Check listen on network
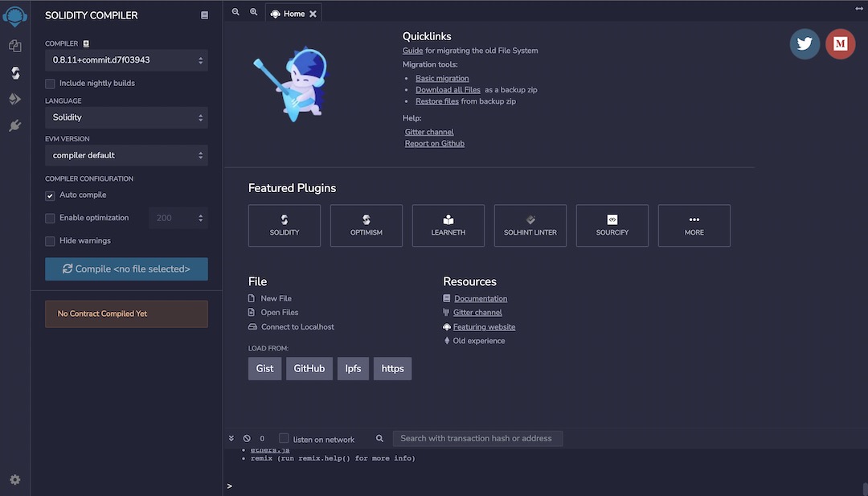This screenshot has height=496, width=868. tap(284, 439)
